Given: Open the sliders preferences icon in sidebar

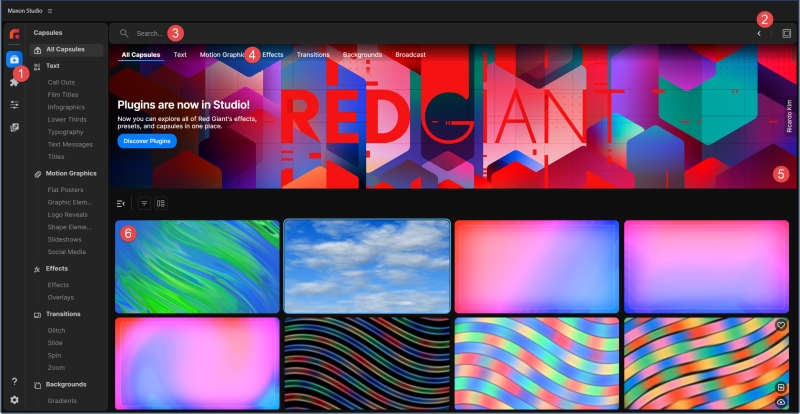Looking at the screenshot, I should (x=14, y=105).
